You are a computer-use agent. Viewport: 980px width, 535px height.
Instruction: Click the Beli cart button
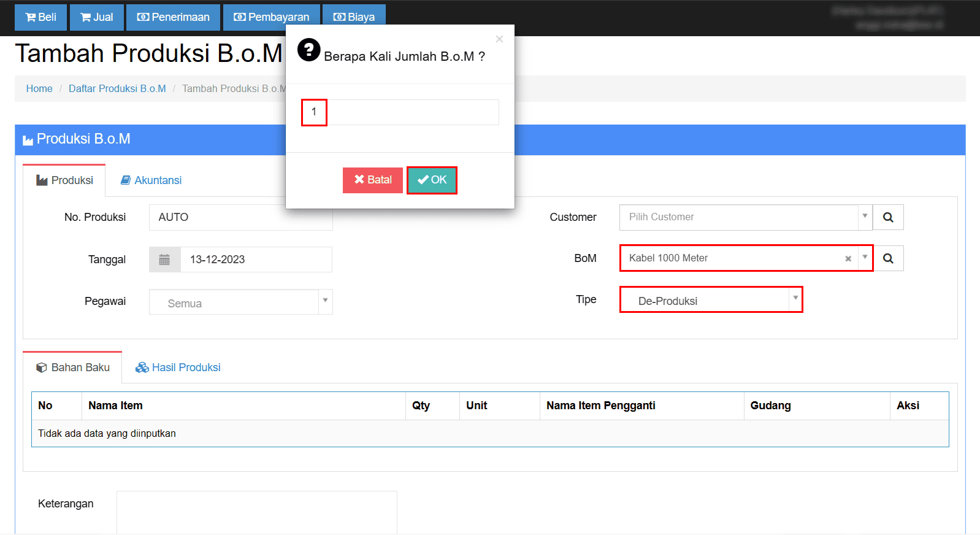tap(40, 17)
